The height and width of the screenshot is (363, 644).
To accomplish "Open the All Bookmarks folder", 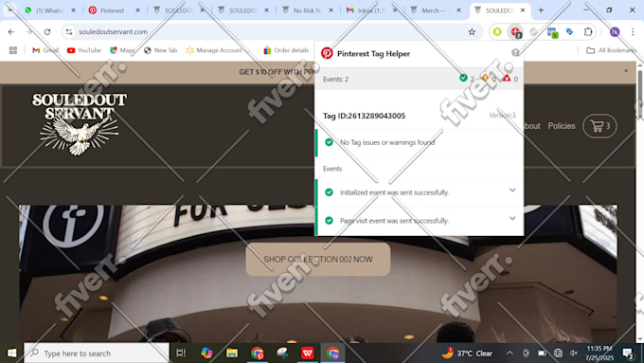I will click(611, 50).
